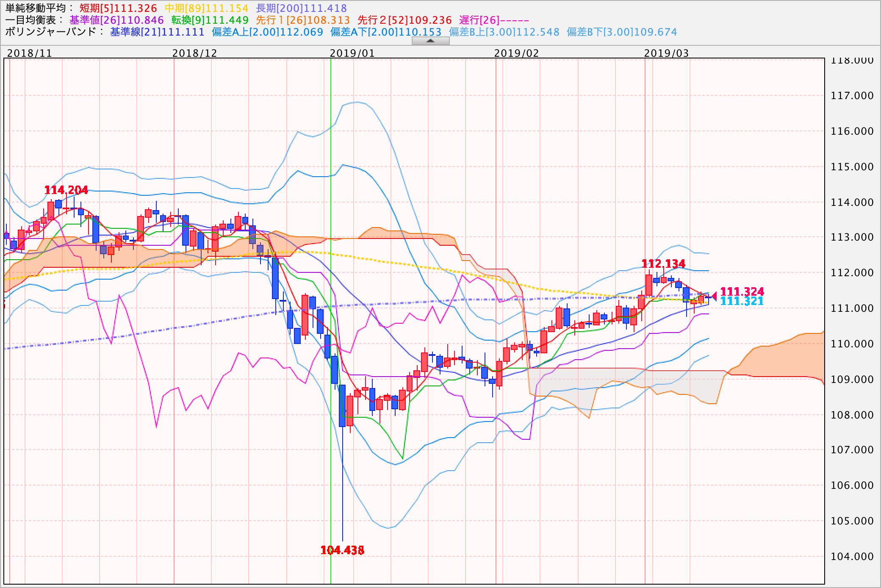Click the 106.000 price axis label
This screenshot has height=588, width=881.
[852, 485]
